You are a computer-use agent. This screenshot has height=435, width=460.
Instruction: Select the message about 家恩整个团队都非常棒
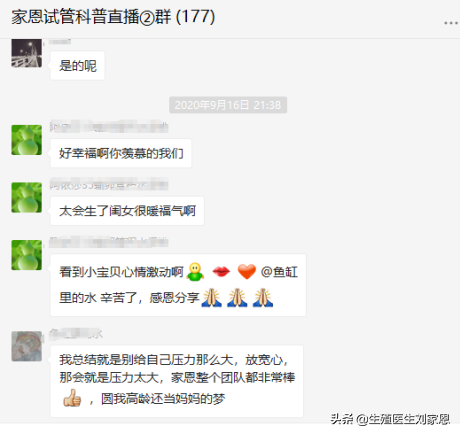(177, 381)
